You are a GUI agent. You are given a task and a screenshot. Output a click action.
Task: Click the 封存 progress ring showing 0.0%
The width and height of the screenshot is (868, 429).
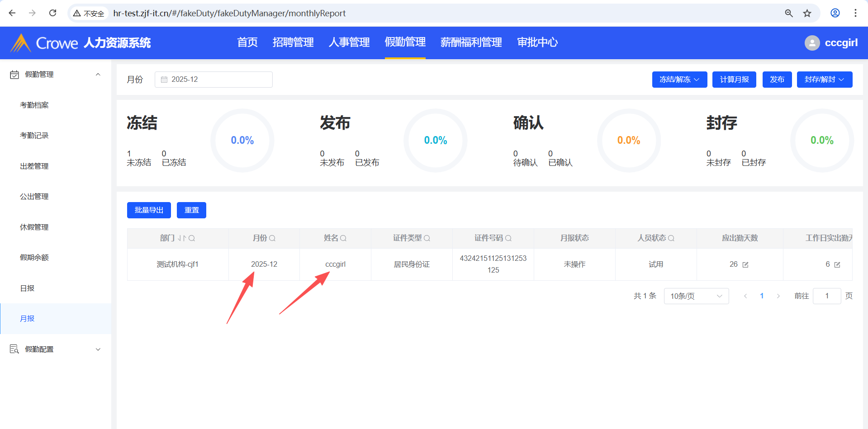[x=822, y=141]
